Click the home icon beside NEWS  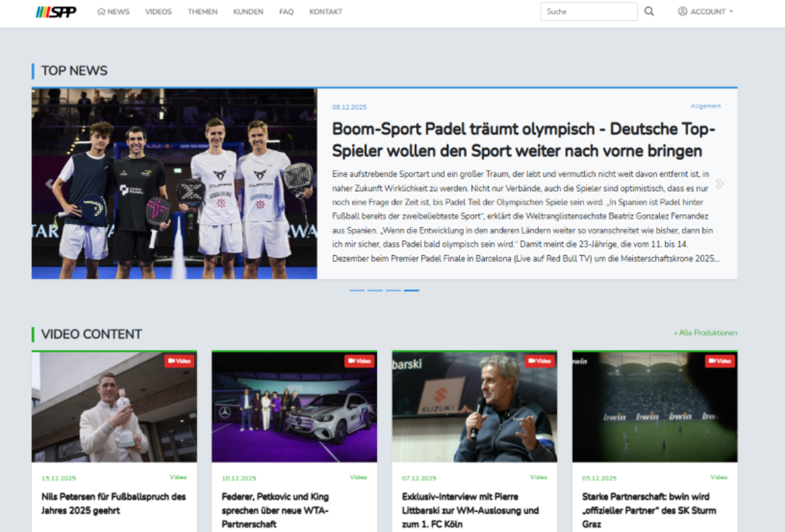101,11
